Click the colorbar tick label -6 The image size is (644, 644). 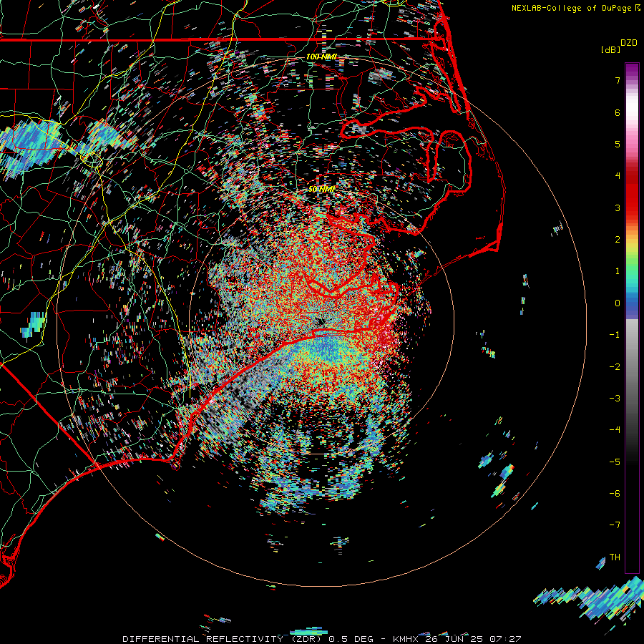coord(615,493)
